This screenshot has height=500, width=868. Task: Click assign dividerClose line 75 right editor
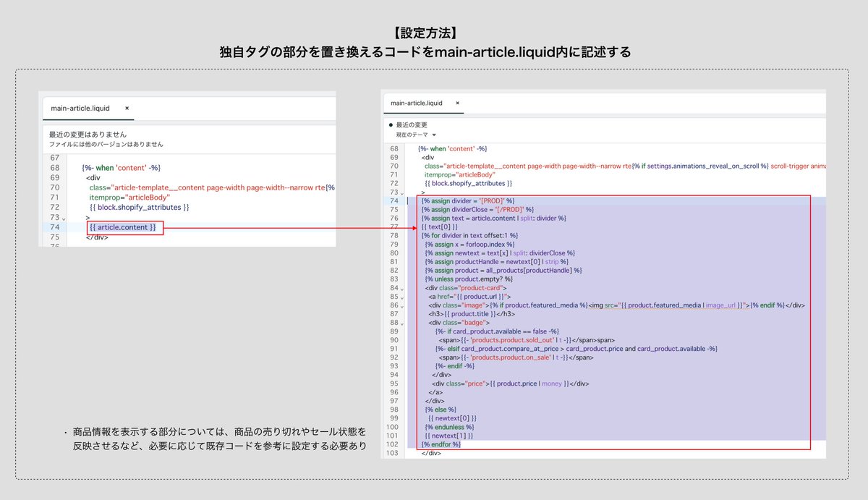[x=477, y=209]
